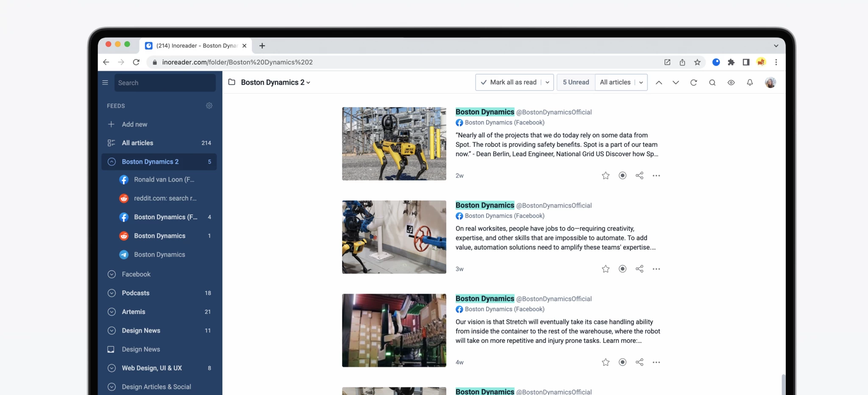Refresh the Boston Dynamics 2 feed
This screenshot has height=395, width=868.
pyautogui.click(x=693, y=82)
